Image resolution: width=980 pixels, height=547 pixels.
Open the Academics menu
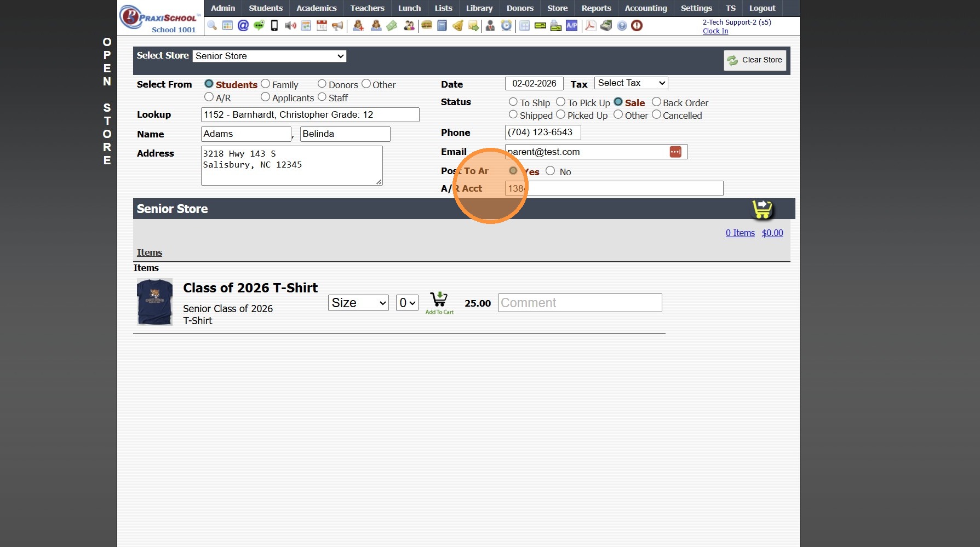click(x=317, y=8)
